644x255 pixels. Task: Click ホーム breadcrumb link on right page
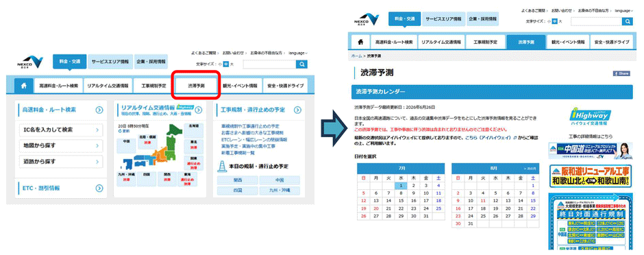(x=356, y=56)
